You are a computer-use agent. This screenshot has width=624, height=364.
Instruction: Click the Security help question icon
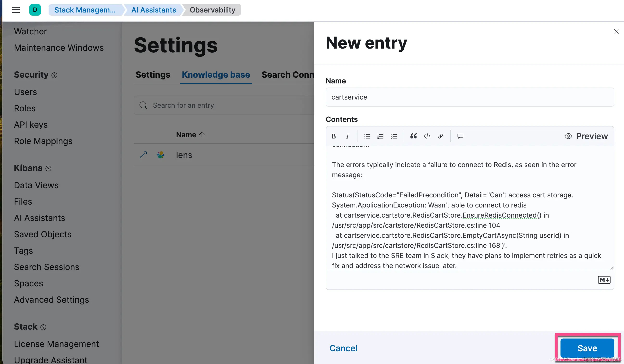[x=54, y=75]
